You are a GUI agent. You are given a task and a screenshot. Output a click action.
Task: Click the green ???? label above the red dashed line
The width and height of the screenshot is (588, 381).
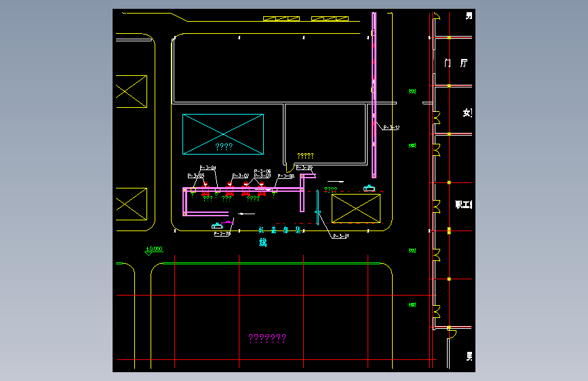click(x=330, y=190)
